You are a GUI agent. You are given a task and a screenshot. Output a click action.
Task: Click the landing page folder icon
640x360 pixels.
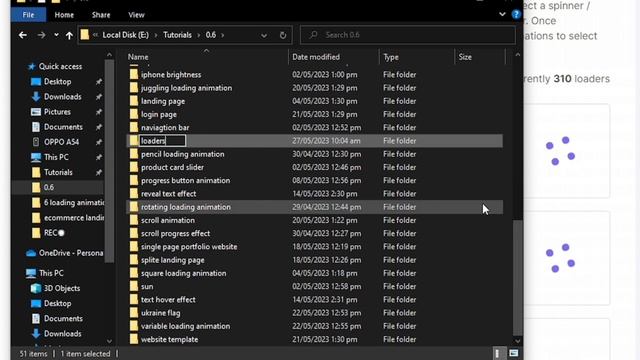[134, 101]
